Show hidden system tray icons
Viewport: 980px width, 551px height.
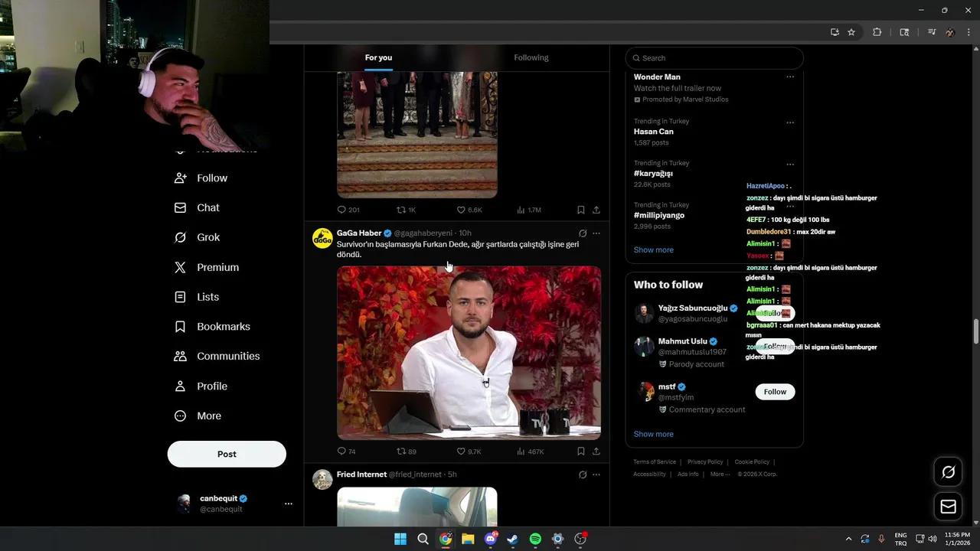point(848,539)
